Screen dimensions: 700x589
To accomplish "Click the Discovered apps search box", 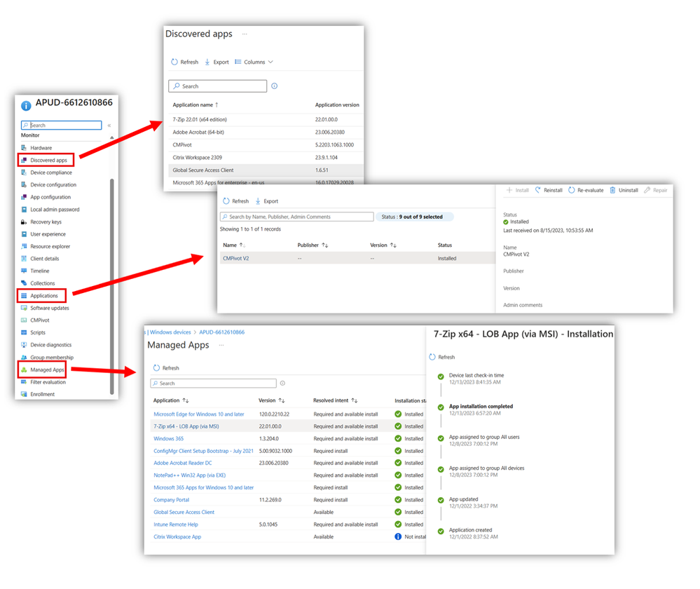I will pos(217,86).
